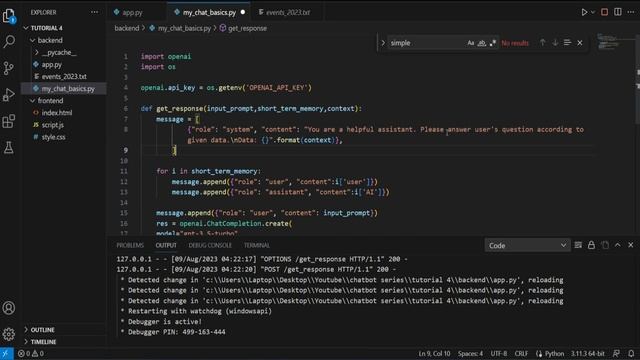Open the Testing flask view

coord(9,148)
